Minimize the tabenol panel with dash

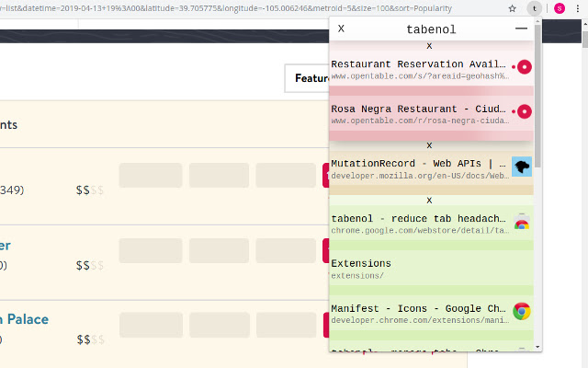point(521,29)
